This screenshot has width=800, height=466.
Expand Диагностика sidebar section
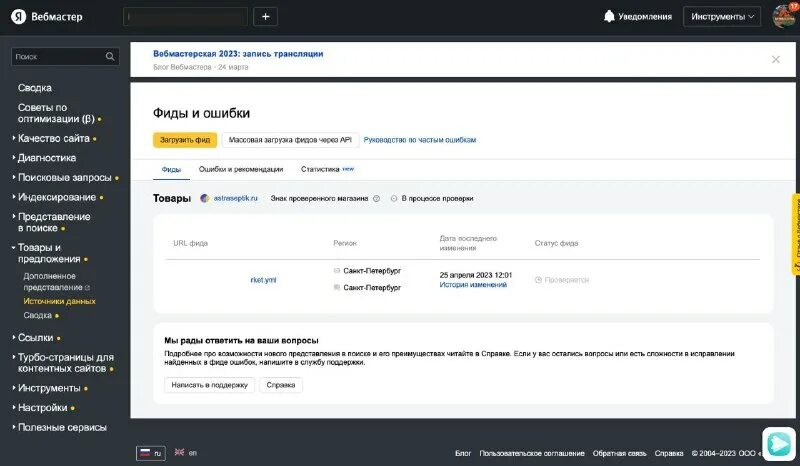click(46, 158)
